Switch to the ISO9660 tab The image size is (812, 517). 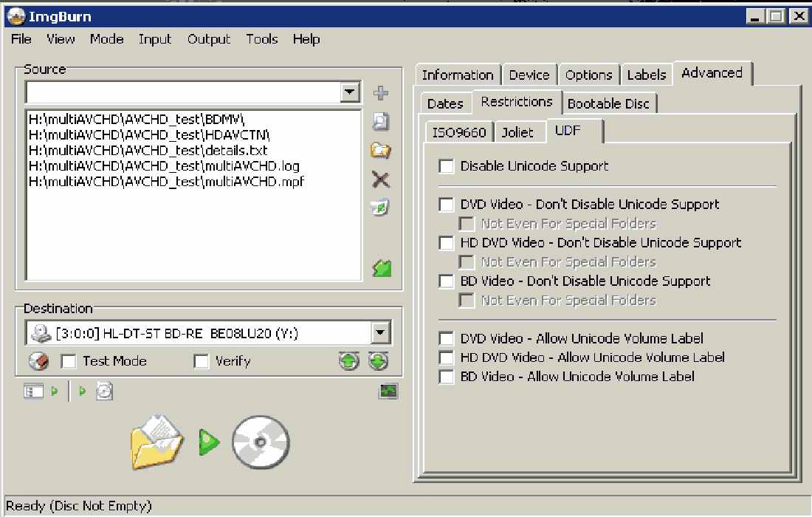458,132
